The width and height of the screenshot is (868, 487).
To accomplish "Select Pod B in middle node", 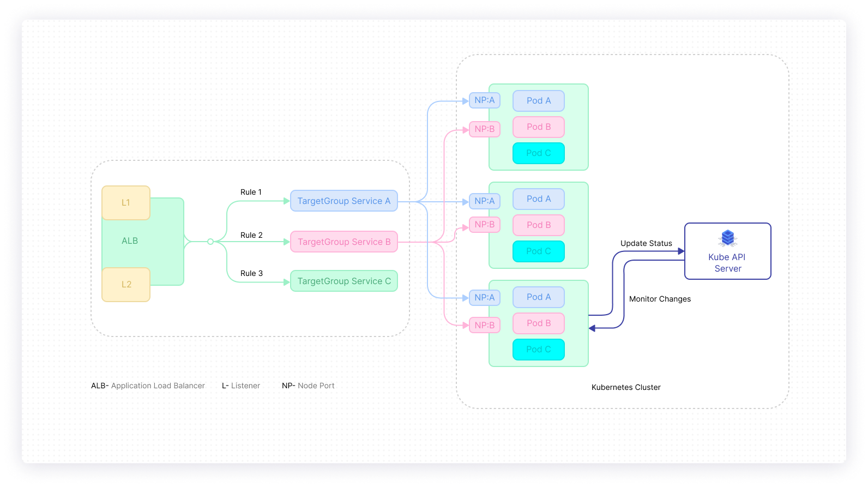I will [x=539, y=225].
